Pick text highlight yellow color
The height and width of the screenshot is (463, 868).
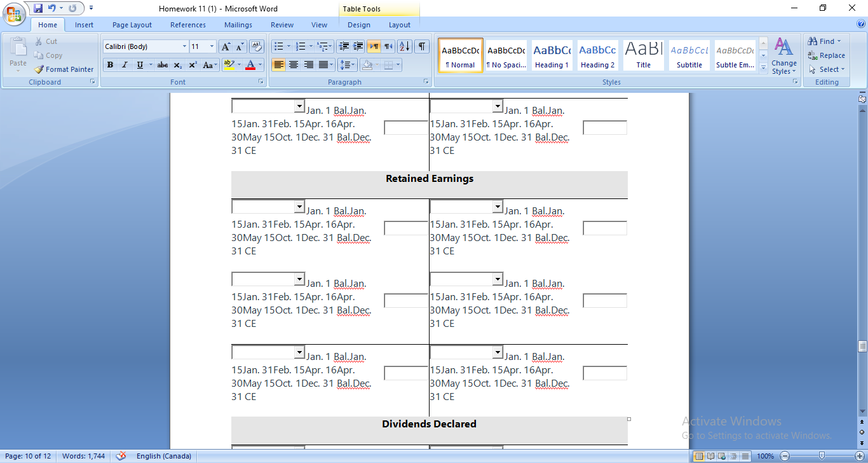click(229, 65)
